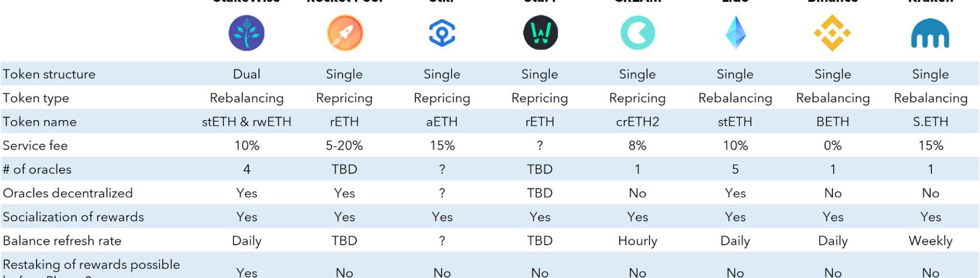Click the StakeWise purple plant logo

coord(247,33)
